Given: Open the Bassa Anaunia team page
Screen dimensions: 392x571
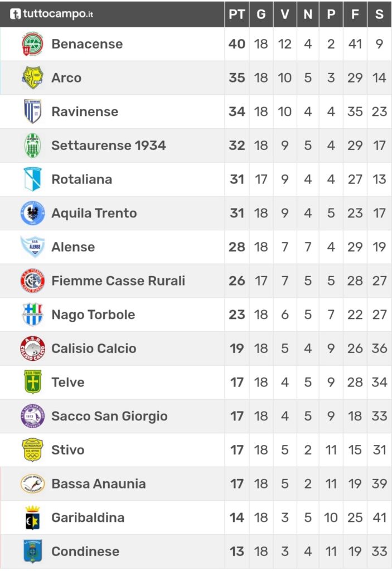Looking at the screenshot, I should (x=98, y=483).
